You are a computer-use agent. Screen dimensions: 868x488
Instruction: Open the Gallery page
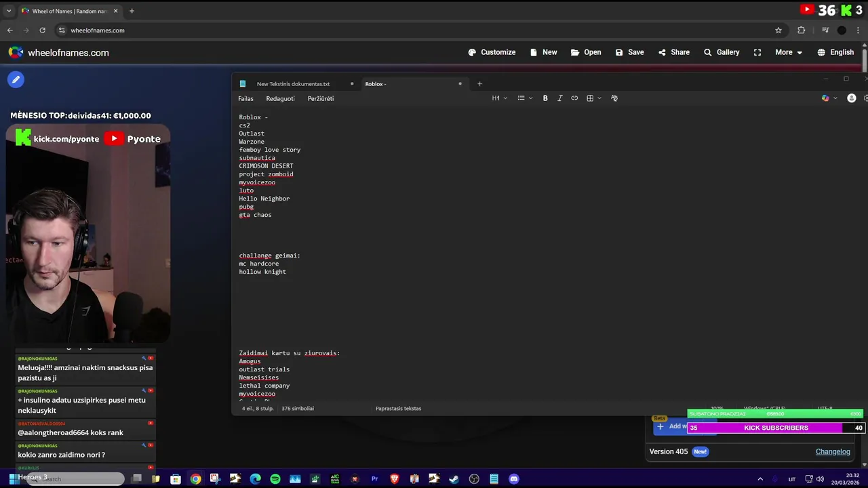pyautogui.click(x=722, y=52)
